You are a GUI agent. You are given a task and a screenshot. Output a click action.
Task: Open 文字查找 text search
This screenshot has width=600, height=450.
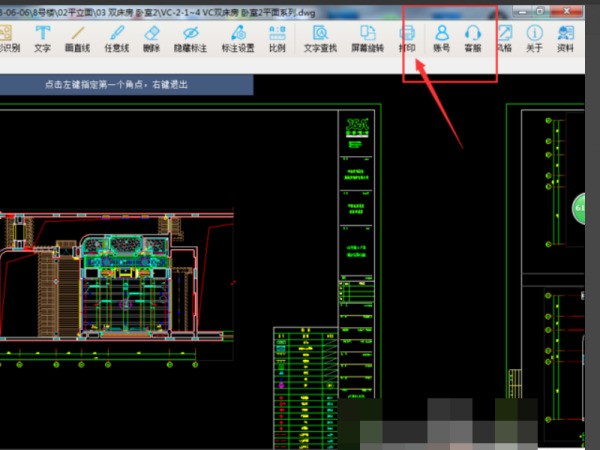click(x=320, y=38)
